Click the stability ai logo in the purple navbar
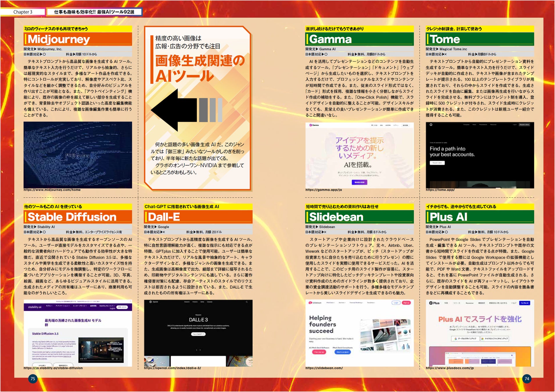555x392 pixels. point(35,307)
